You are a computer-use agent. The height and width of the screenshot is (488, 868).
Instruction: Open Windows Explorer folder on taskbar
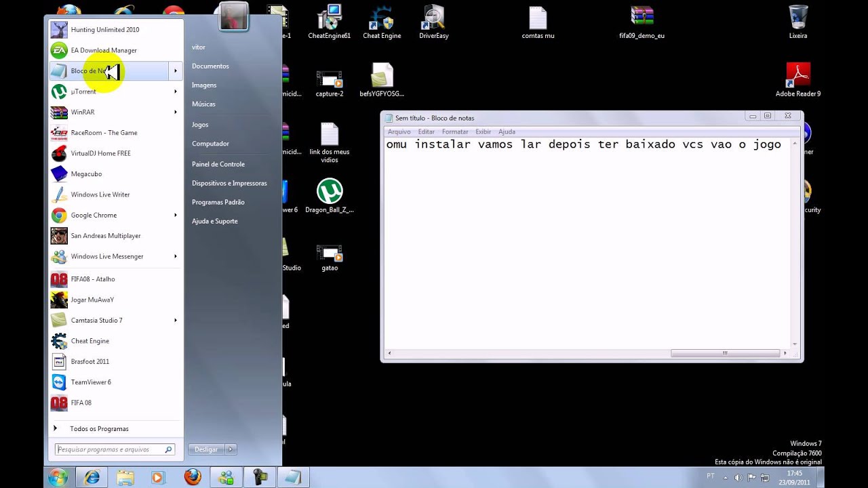coord(125,478)
